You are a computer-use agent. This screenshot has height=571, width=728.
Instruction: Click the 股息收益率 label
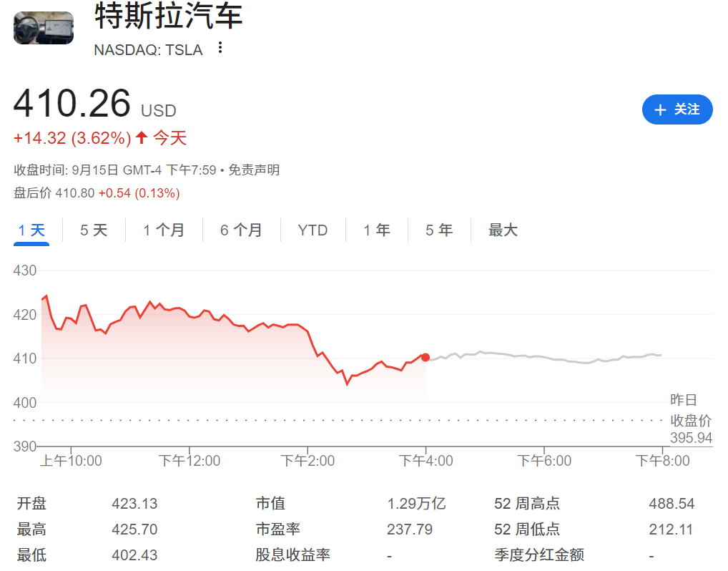(292, 555)
